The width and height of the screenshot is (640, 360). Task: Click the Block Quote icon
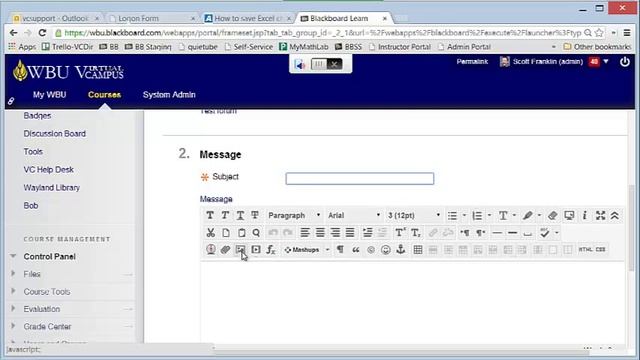point(356,249)
